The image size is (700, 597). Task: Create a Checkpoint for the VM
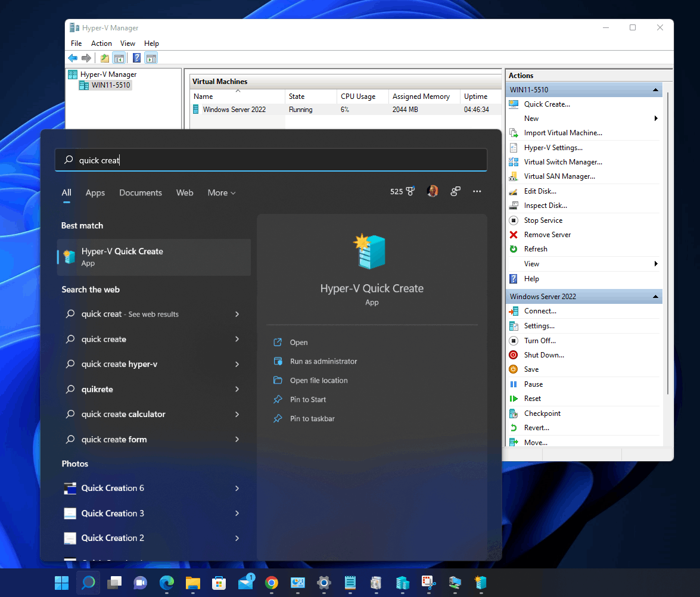542,413
